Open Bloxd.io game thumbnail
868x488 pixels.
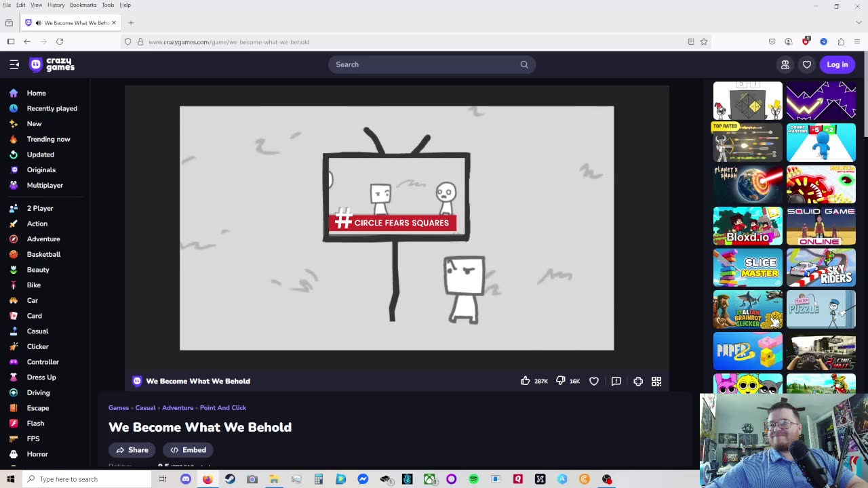pos(748,226)
